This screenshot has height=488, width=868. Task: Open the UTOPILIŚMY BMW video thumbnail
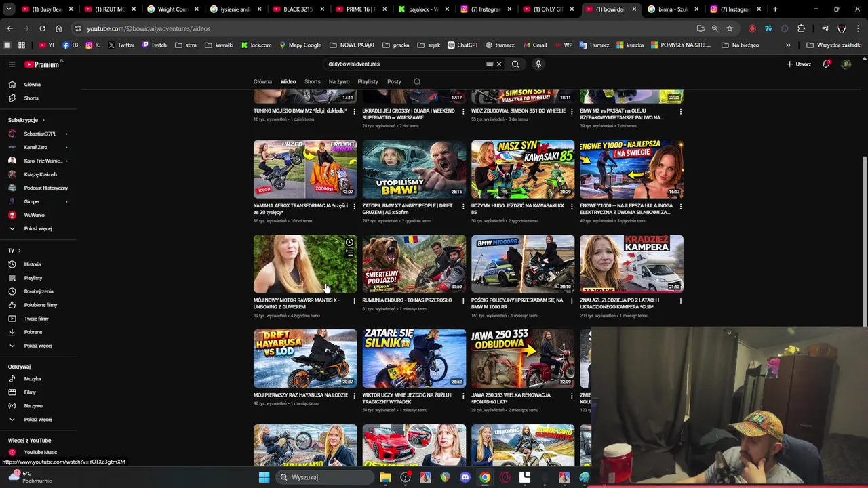pyautogui.click(x=414, y=169)
